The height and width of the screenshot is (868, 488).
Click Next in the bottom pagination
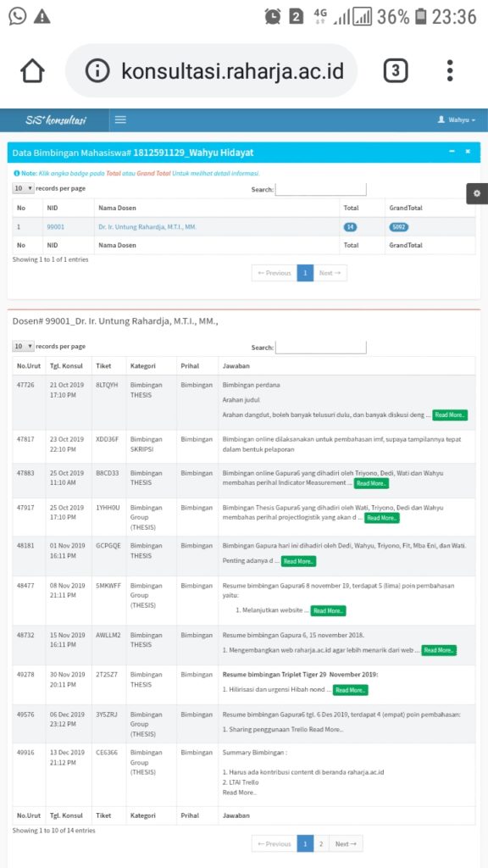click(x=346, y=843)
